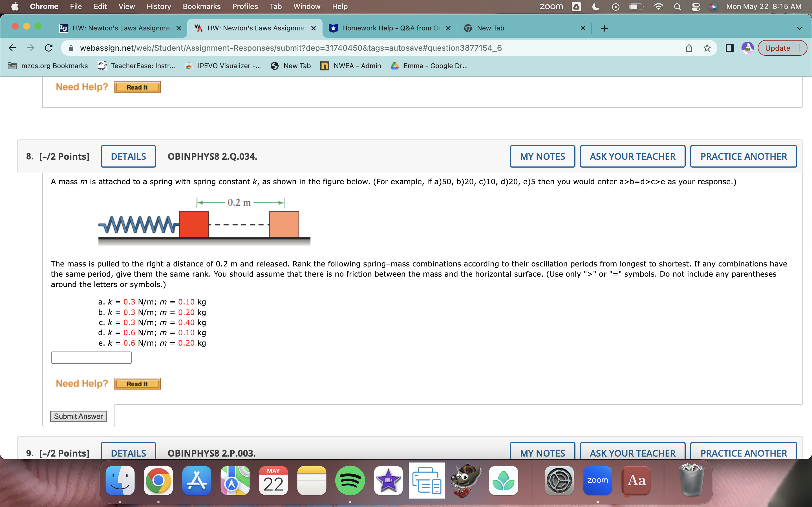Screen dimensions: 812x507
Task: Click the share icon in the address bar
Action: pyautogui.click(x=689, y=48)
